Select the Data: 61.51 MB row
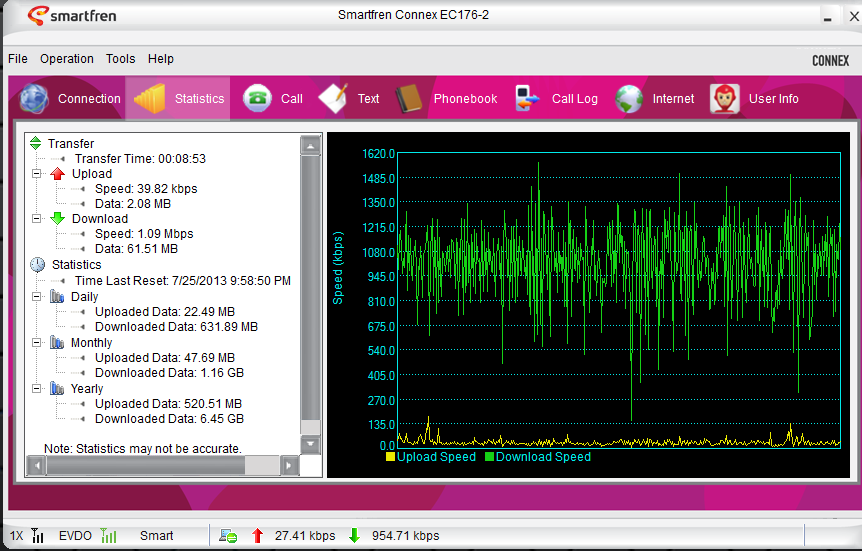Image resolution: width=862 pixels, height=551 pixels. (x=136, y=249)
